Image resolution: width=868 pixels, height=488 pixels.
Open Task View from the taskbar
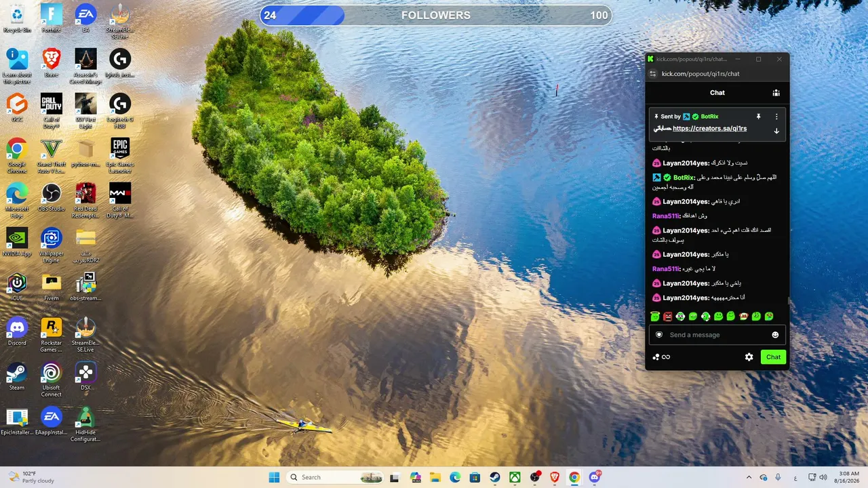pos(395,477)
